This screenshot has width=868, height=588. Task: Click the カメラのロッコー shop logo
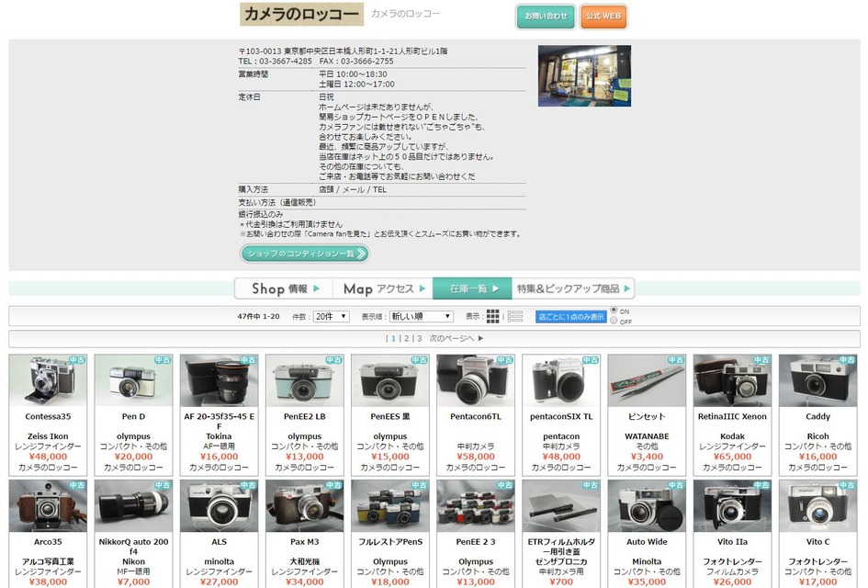point(301,15)
